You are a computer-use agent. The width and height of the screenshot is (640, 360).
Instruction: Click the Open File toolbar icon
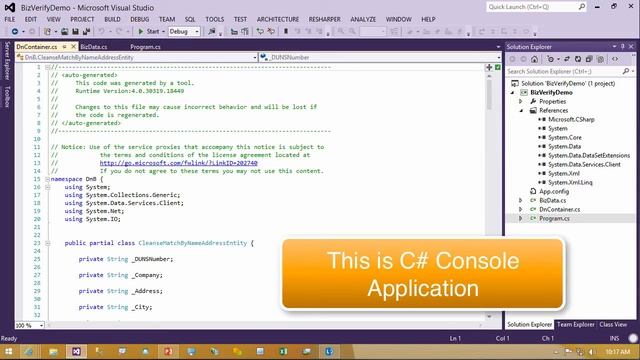coord(64,31)
